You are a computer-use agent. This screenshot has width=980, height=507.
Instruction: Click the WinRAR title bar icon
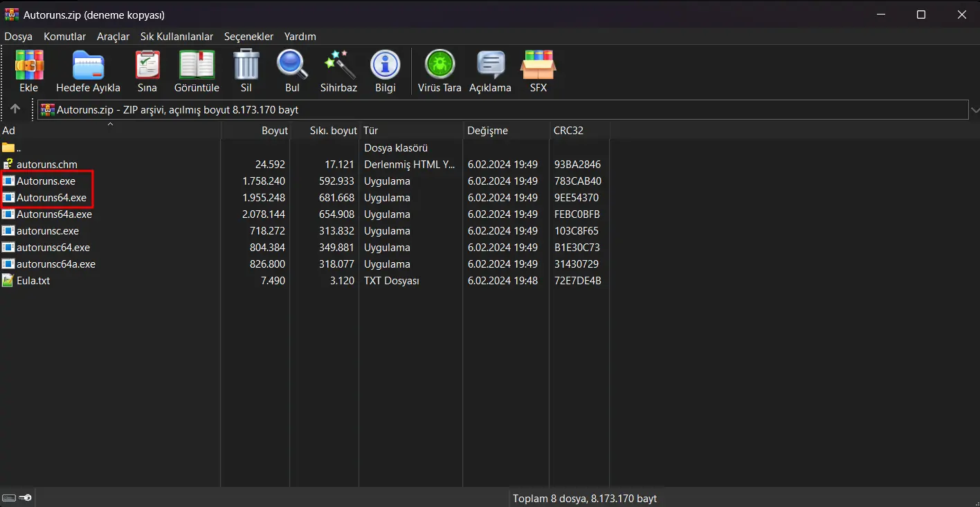pyautogui.click(x=12, y=15)
